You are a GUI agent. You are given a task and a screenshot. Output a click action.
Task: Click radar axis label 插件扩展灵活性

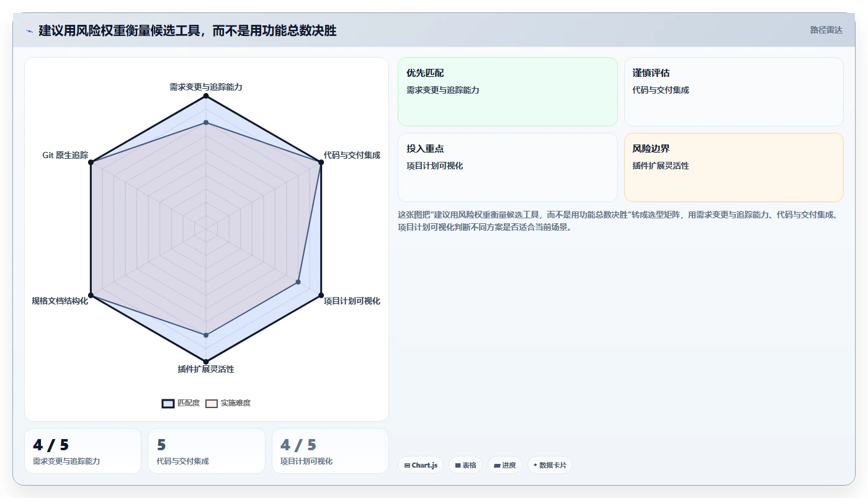coord(206,369)
